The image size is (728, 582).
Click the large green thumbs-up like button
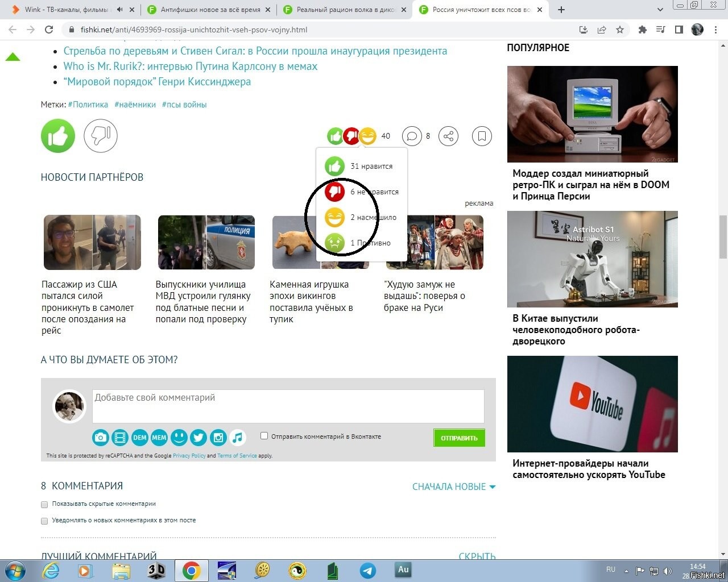click(58, 136)
